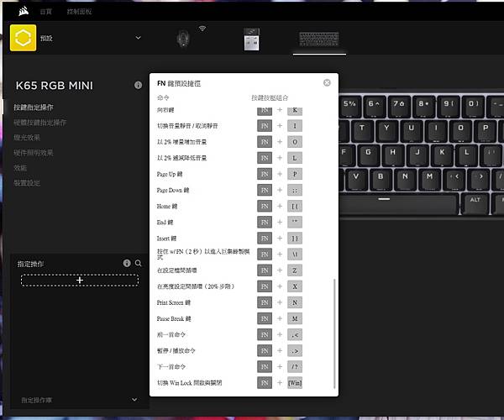Screen dimensions: 504x420
Task: Select the Print Screen 鍵 command text
Action: 174,302
